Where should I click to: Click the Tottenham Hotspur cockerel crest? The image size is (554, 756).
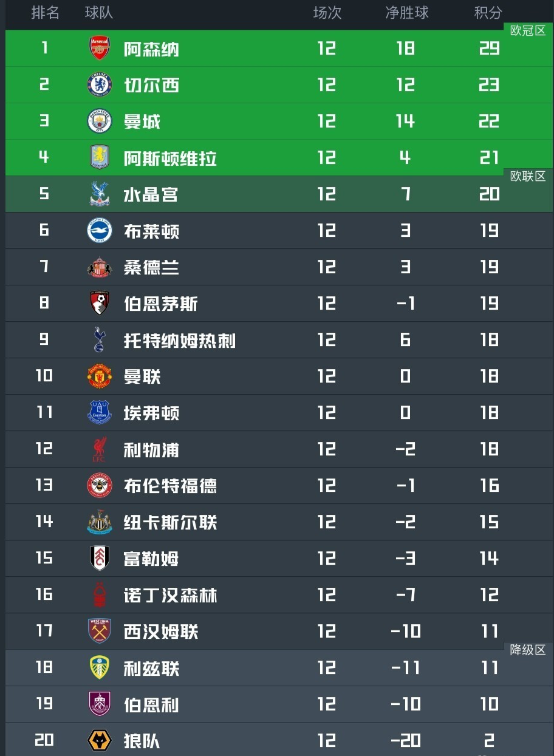pos(100,340)
